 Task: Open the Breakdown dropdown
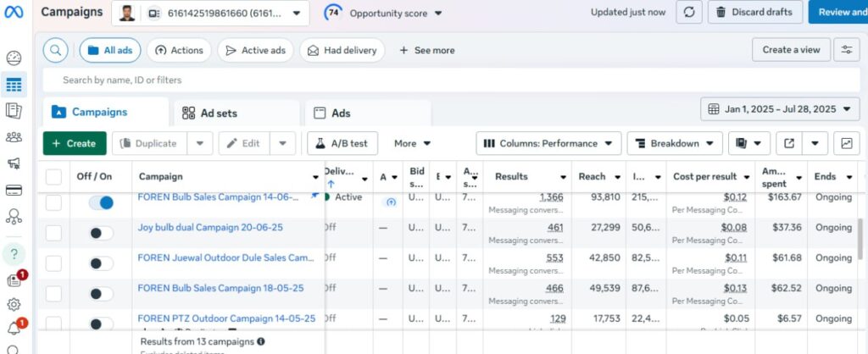point(675,143)
